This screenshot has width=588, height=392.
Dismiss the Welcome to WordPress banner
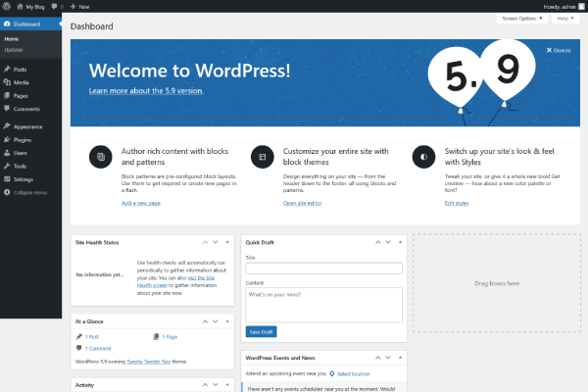[x=560, y=49]
